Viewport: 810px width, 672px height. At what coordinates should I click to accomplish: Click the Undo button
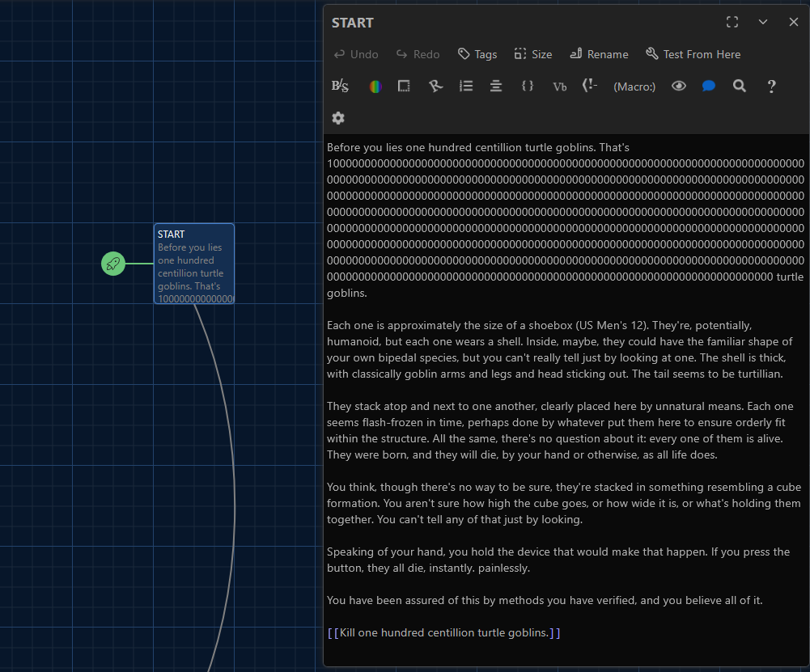coord(356,54)
